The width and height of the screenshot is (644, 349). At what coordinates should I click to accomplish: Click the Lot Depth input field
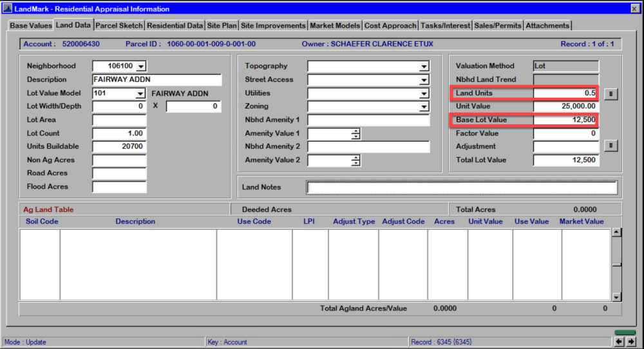pyautogui.click(x=193, y=106)
